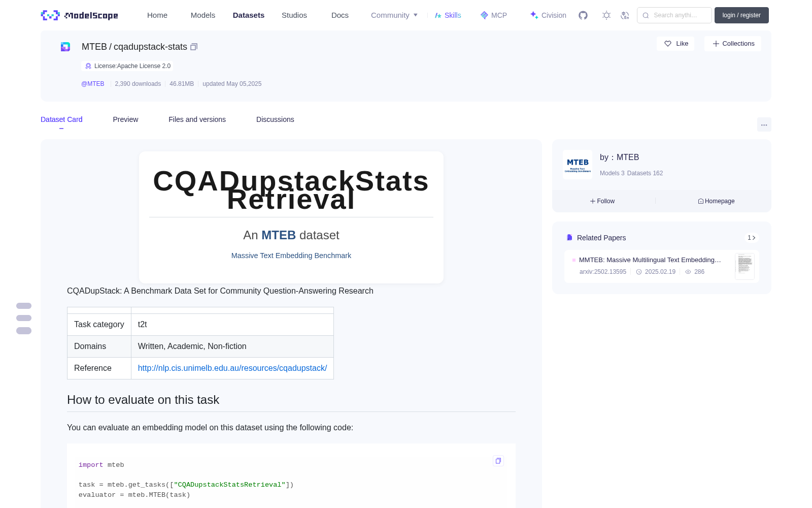Click the login / register button

pos(741,15)
